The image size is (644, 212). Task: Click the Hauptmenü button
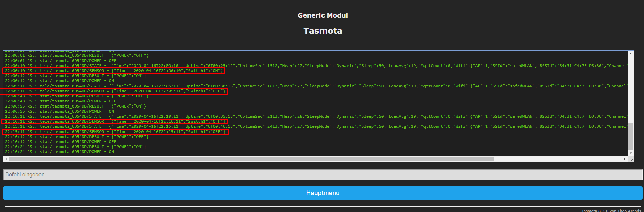point(323,193)
